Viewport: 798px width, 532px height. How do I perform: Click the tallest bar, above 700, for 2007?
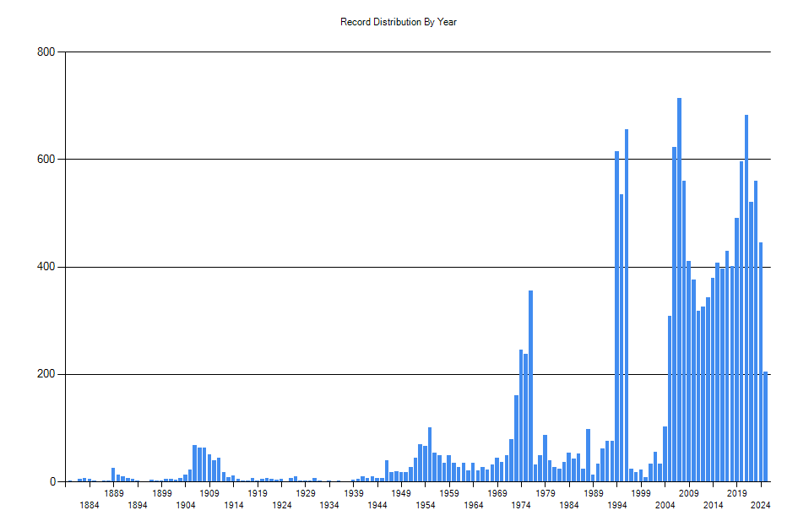(679, 290)
